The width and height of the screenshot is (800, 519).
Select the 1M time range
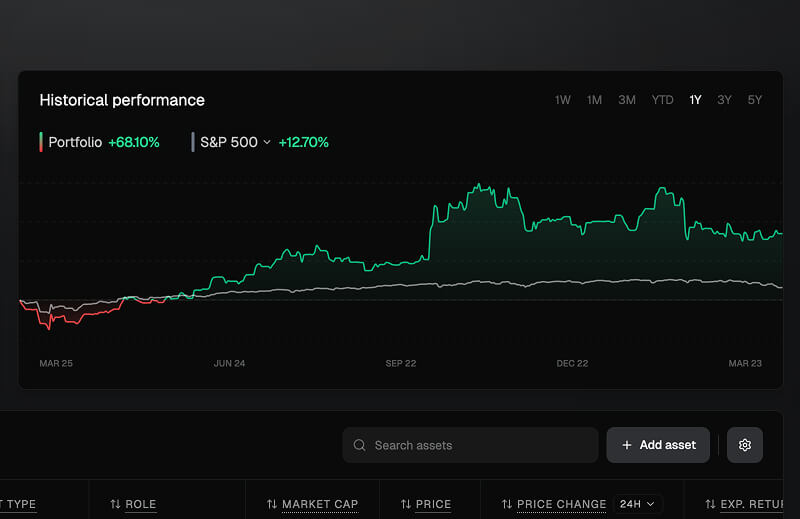[x=594, y=100]
